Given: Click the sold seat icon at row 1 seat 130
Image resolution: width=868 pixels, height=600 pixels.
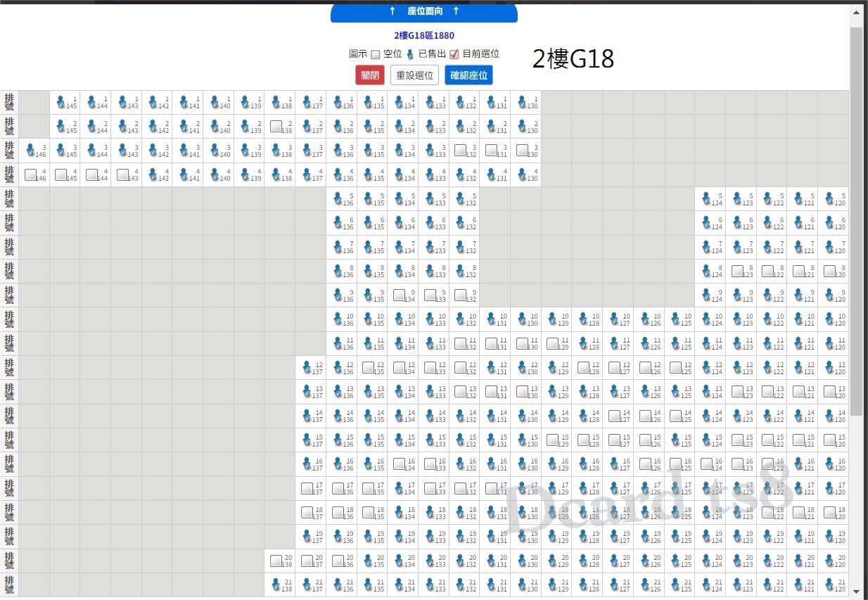Looking at the screenshot, I should 522,102.
